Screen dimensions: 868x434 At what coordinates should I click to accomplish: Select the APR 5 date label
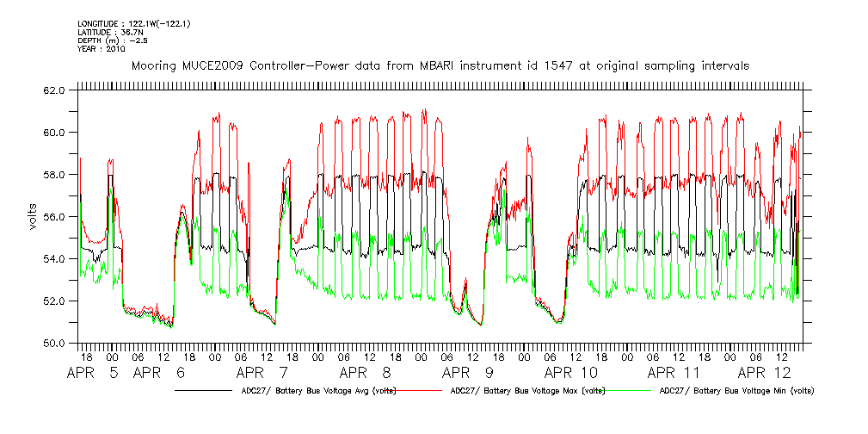point(95,374)
